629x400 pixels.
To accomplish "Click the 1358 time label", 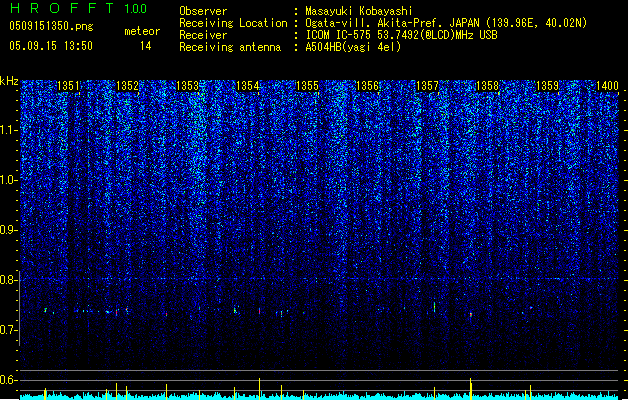I will point(487,86).
